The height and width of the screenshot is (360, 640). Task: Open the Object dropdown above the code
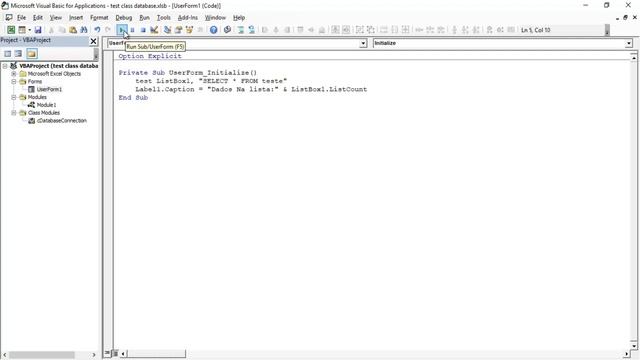pos(363,43)
